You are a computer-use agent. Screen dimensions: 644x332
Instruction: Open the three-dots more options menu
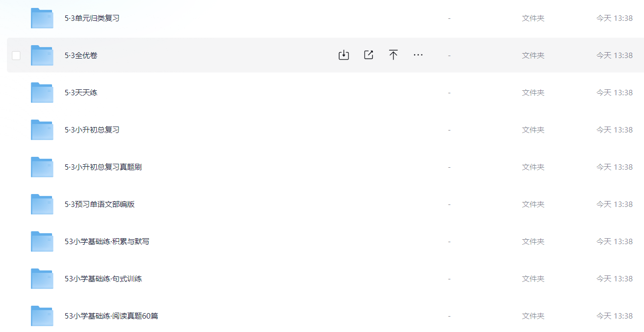[418, 55]
